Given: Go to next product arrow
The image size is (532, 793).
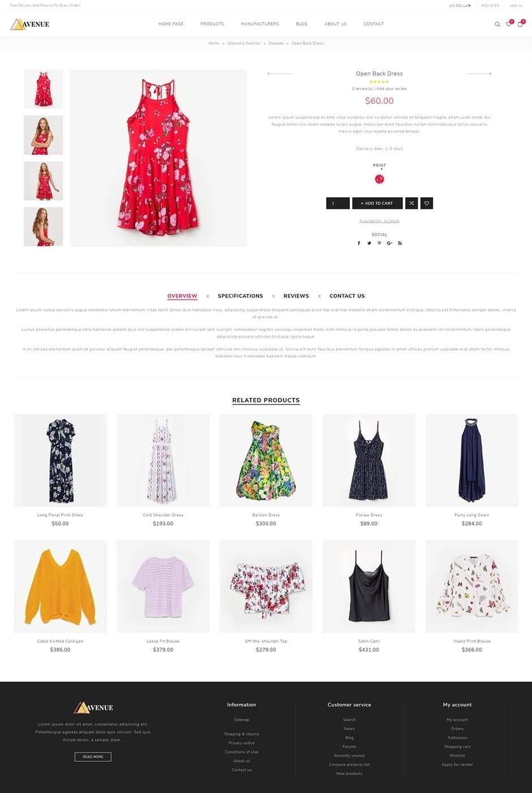Looking at the screenshot, I should 479,74.
